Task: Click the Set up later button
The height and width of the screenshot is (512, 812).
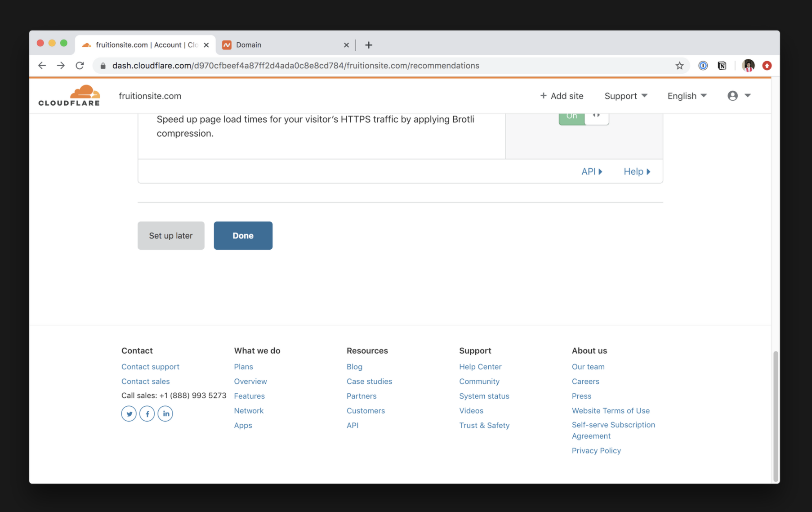Action: (x=171, y=235)
